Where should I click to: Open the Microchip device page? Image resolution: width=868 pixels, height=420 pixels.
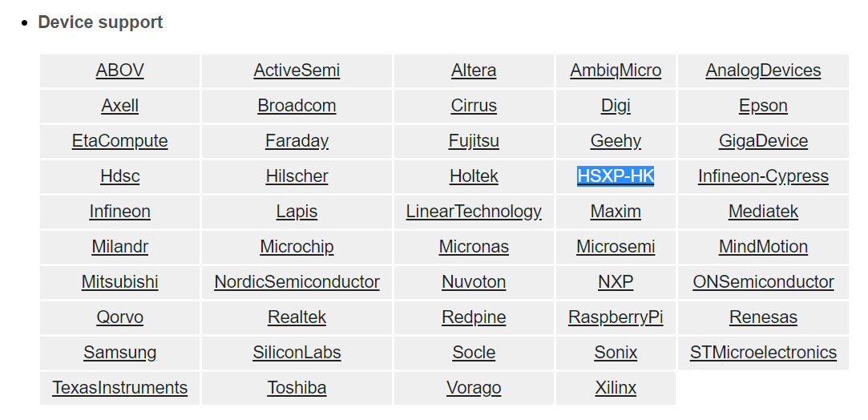coord(297,247)
